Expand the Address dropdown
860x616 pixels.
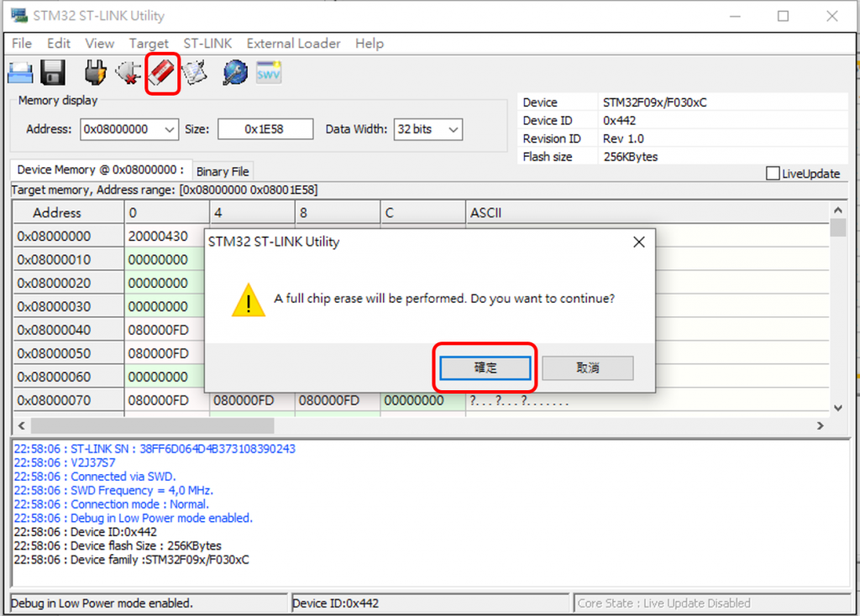(x=170, y=129)
